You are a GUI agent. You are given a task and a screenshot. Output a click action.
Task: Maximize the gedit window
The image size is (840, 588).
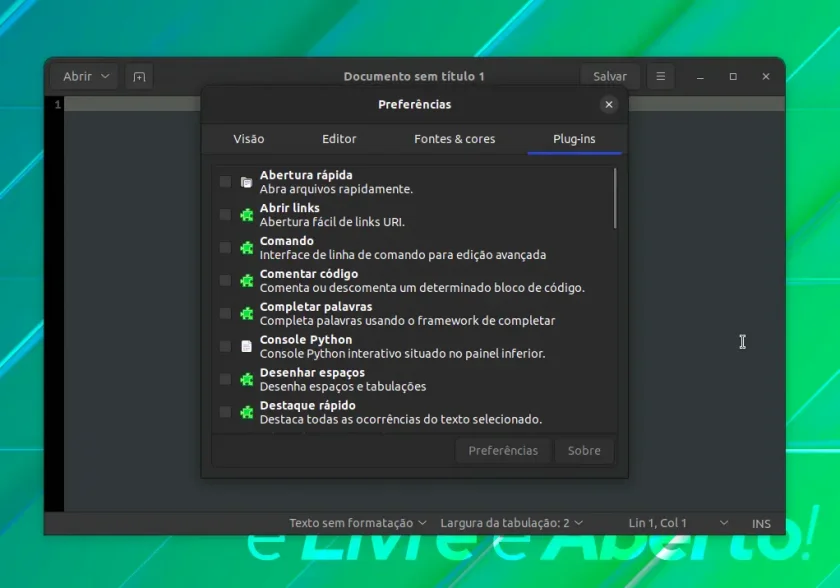point(733,77)
